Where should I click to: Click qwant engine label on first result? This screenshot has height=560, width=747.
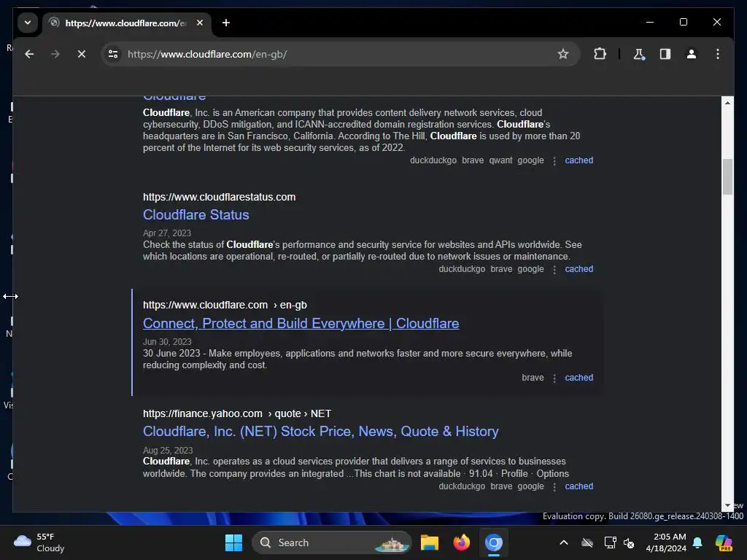point(500,160)
